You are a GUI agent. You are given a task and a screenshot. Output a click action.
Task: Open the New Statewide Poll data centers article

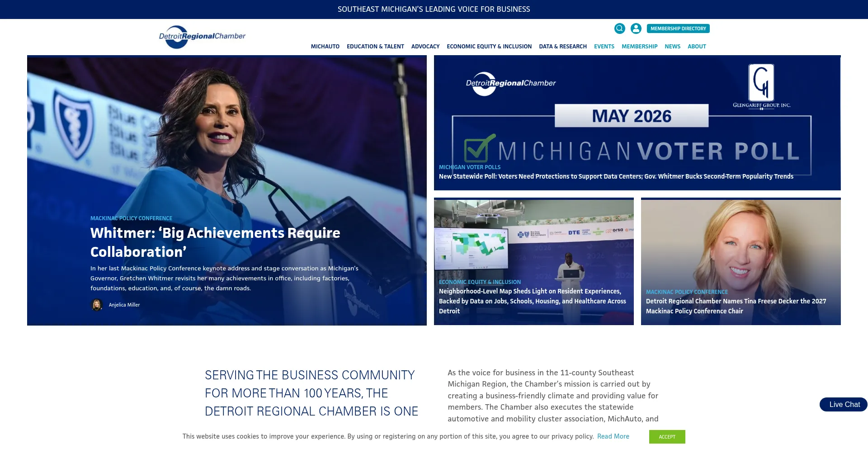pyautogui.click(x=616, y=176)
